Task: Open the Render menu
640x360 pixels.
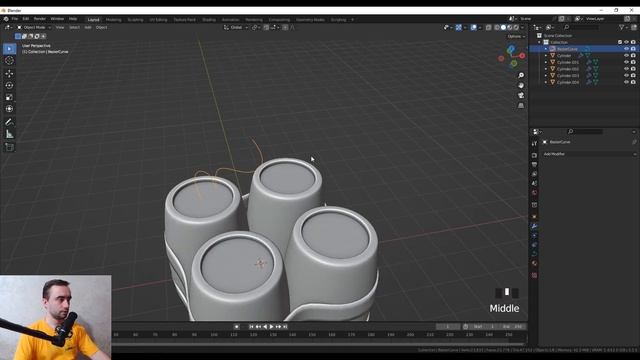Action: pyautogui.click(x=40, y=19)
